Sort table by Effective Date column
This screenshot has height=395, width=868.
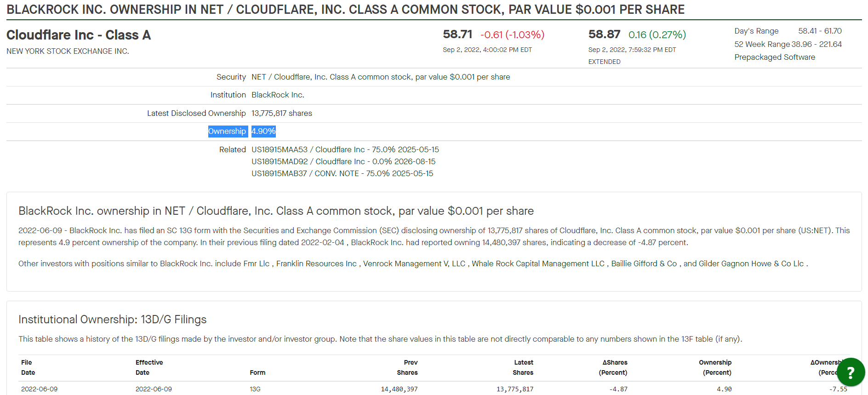click(x=149, y=367)
